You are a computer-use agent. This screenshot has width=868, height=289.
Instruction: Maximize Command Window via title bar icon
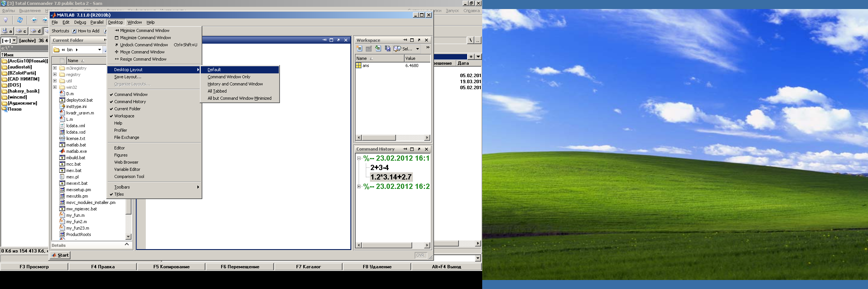(331, 40)
